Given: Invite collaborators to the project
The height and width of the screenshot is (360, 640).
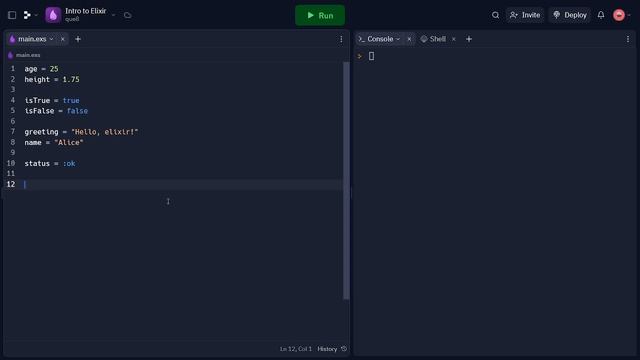Looking at the screenshot, I should point(525,15).
